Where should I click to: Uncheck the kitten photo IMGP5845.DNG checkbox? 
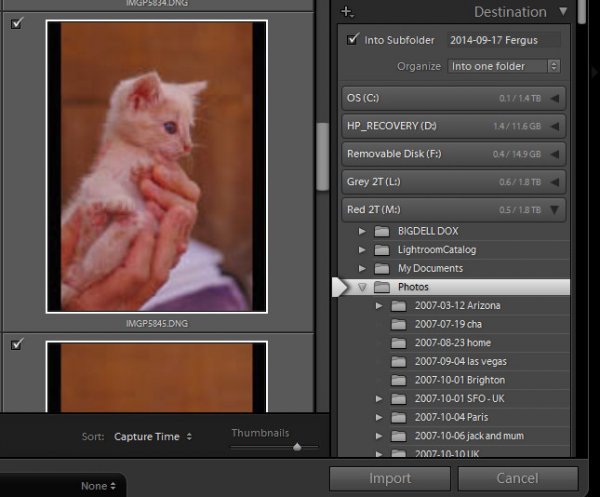click(x=16, y=23)
